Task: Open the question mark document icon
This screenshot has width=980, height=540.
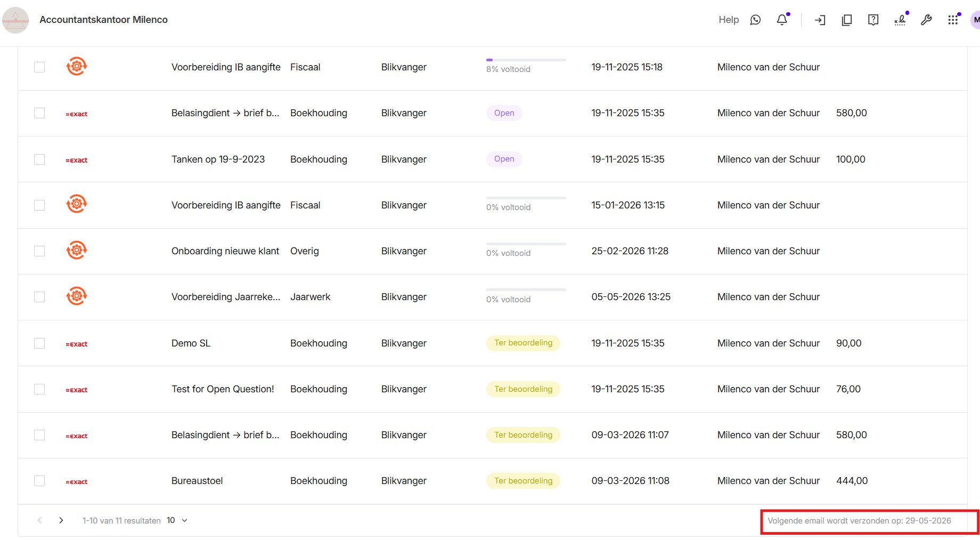Action: point(873,20)
